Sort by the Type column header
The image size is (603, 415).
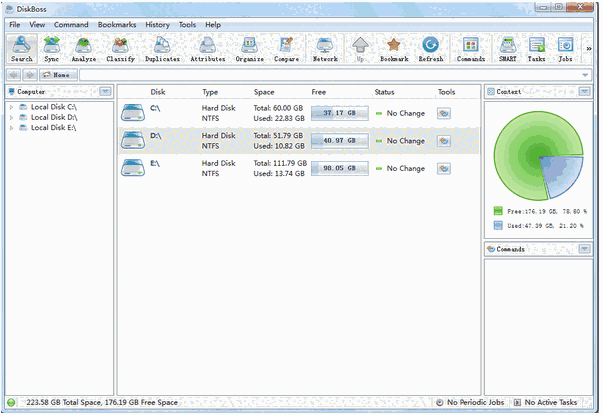pos(210,92)
